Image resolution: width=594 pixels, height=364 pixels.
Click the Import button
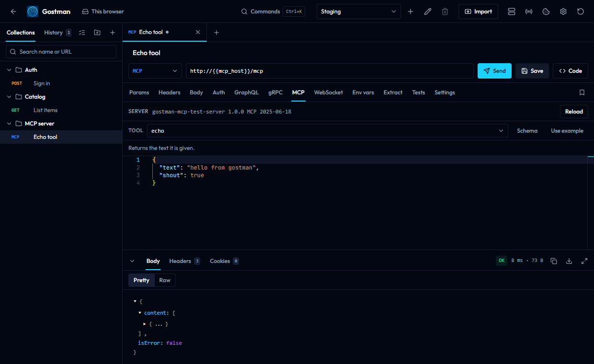[478, 11]
